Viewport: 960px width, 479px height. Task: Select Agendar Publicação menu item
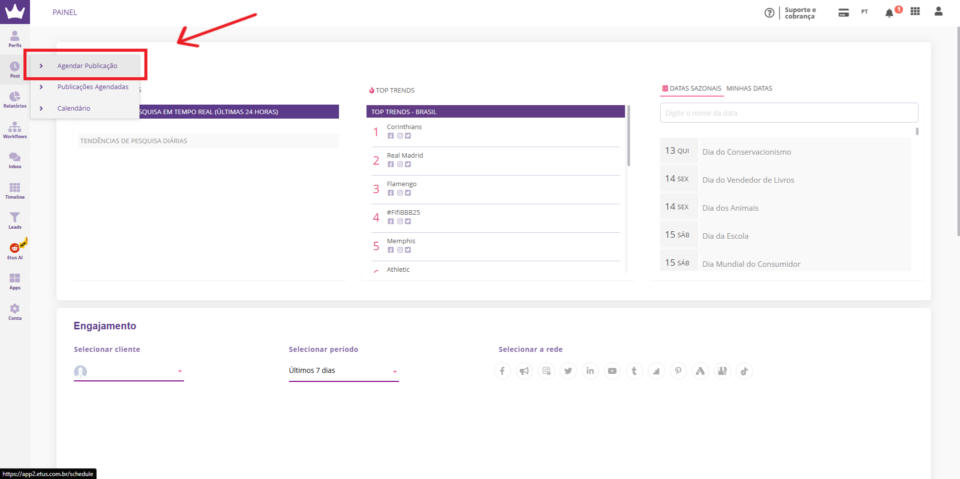coord(87,66)
